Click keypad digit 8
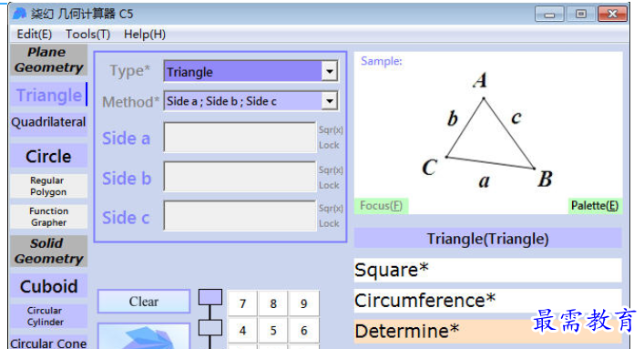This screenshot has width=644, height=349. coord(273,303)
